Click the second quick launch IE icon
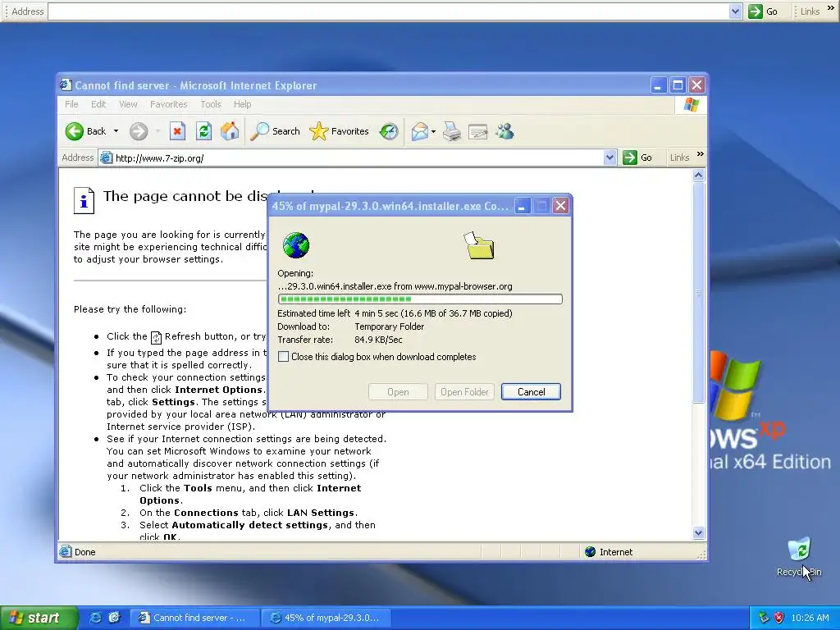This screenshot has height=630, width=840. tap(114, 618)
